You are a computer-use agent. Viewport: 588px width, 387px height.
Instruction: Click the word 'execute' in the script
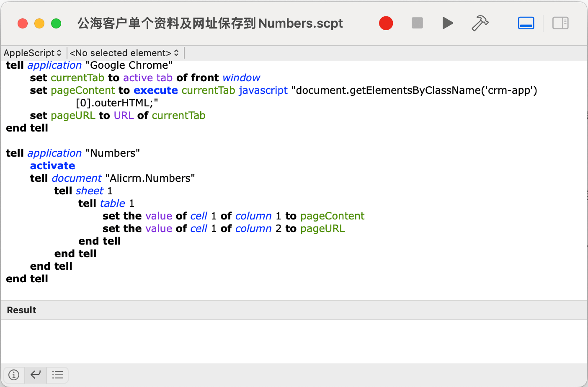point(156,90)
